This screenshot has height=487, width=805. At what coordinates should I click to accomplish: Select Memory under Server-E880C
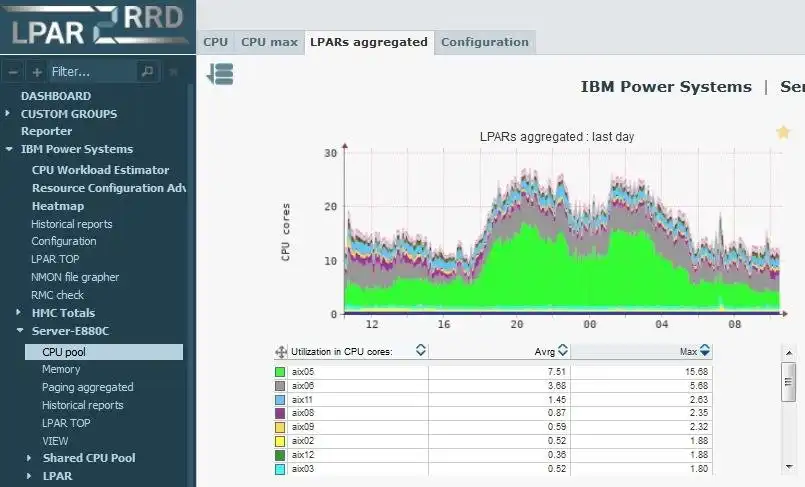pyautogui.click(x=61, y=369)
